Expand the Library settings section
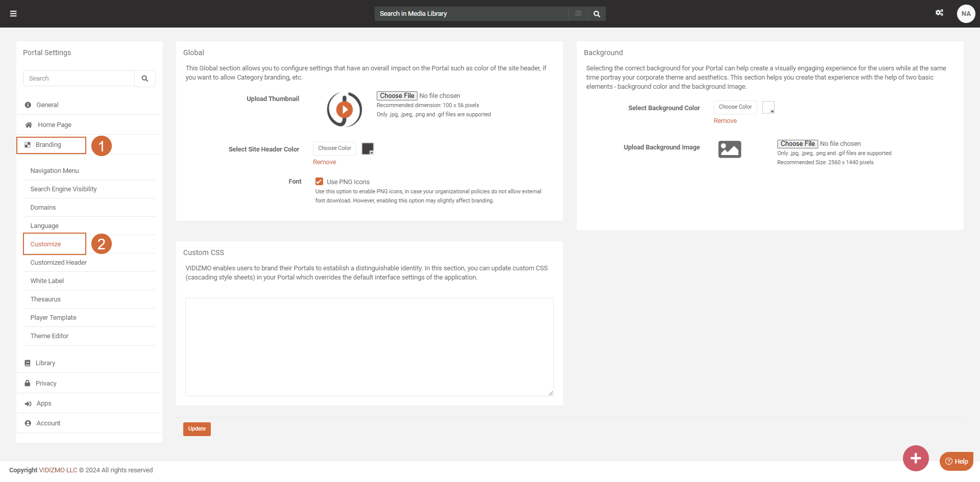Viewport: 980px width, 482px height. click(45, 363)
